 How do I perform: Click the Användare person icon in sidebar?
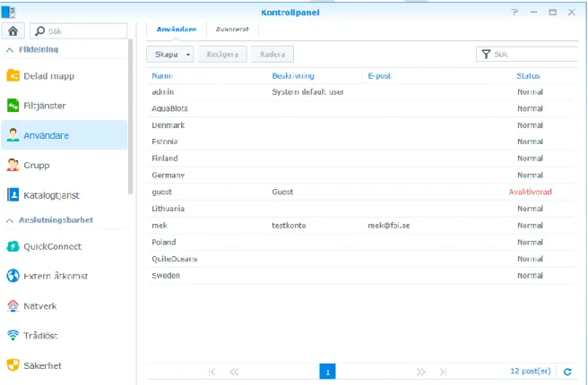[13, 135]
